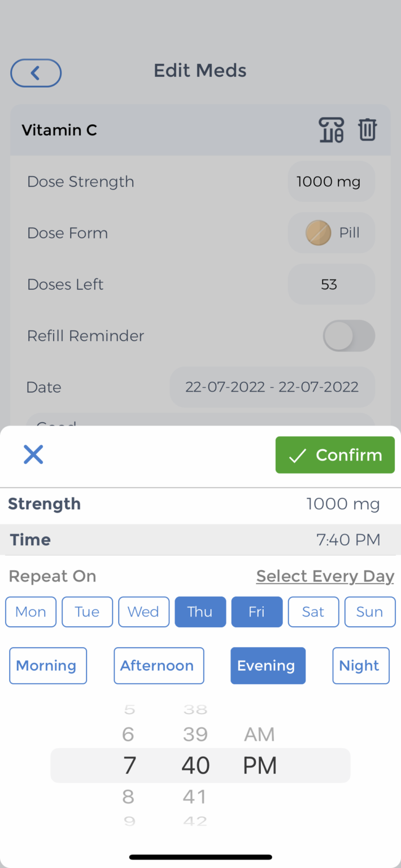
Task: Enable Saturday in the Repeat On row
Action: pos(313,611)
